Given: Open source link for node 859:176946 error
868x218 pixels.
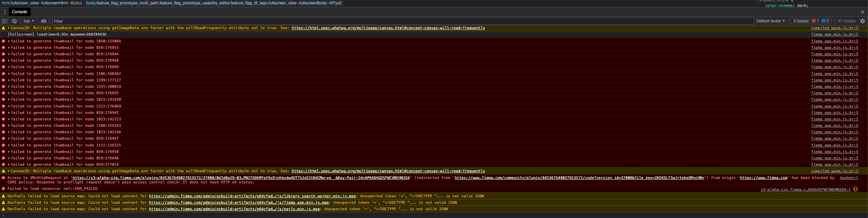Looking at the screenshot, I should 834,158.
